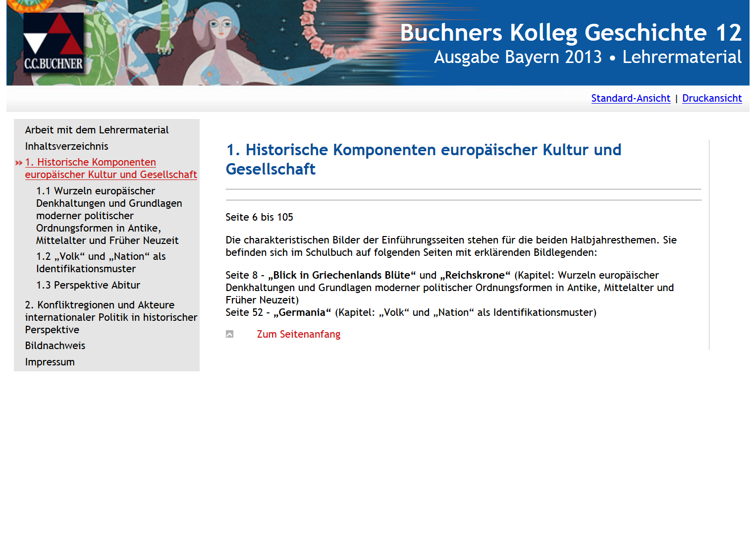Screen dimensions: 756x535
Task: Jump to top via Zum Seitenanfang
Action: [299, 334]
